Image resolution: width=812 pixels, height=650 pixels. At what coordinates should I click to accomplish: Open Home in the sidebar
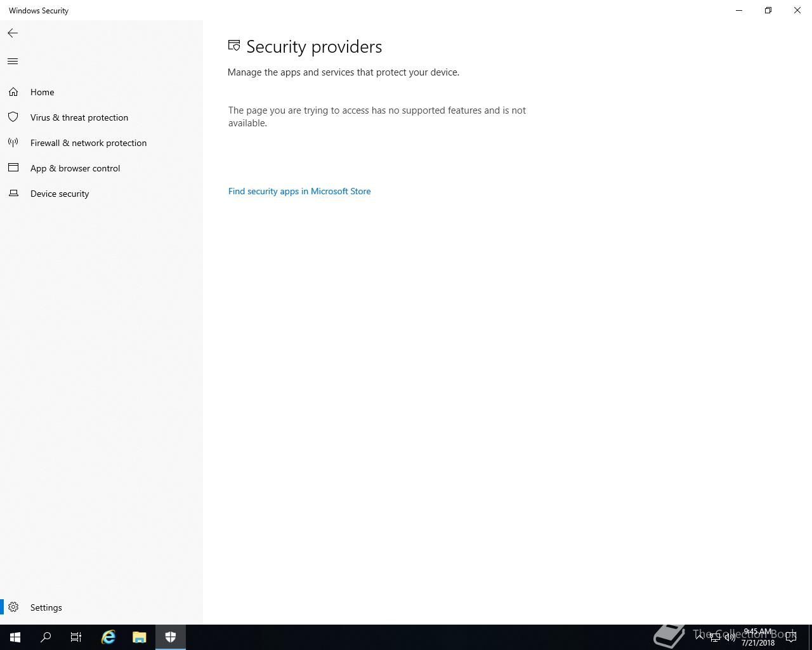(101, 92)
